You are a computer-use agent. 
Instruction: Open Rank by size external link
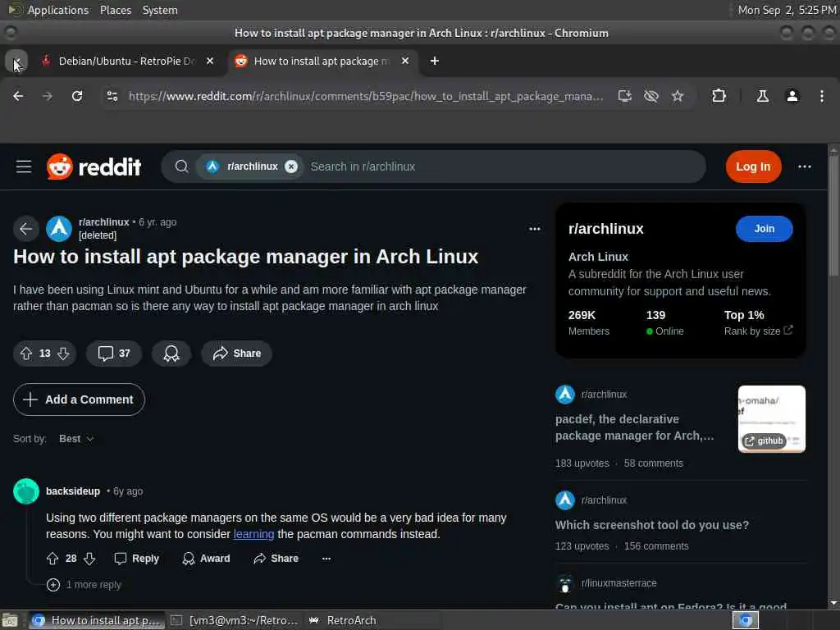pyautogui.click(x=758, y=331)
